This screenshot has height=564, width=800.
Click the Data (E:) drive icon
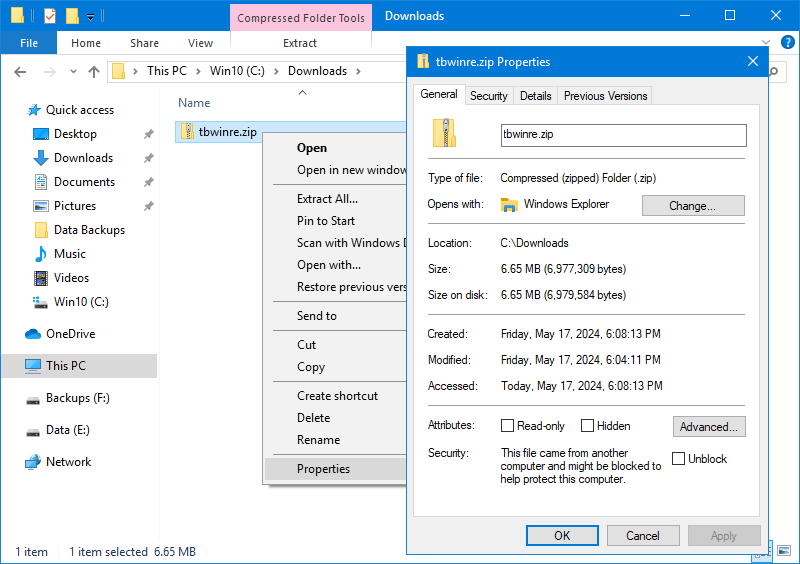33,433
